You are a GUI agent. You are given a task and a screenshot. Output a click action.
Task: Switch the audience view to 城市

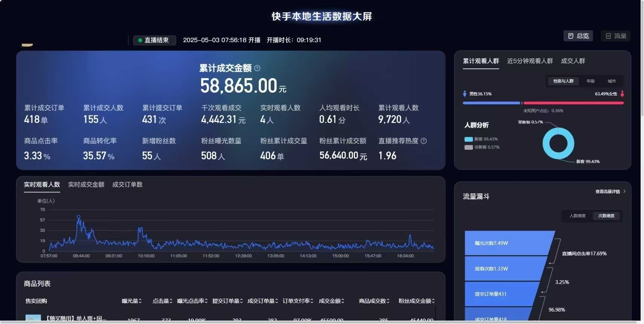[x=612, y=81]
